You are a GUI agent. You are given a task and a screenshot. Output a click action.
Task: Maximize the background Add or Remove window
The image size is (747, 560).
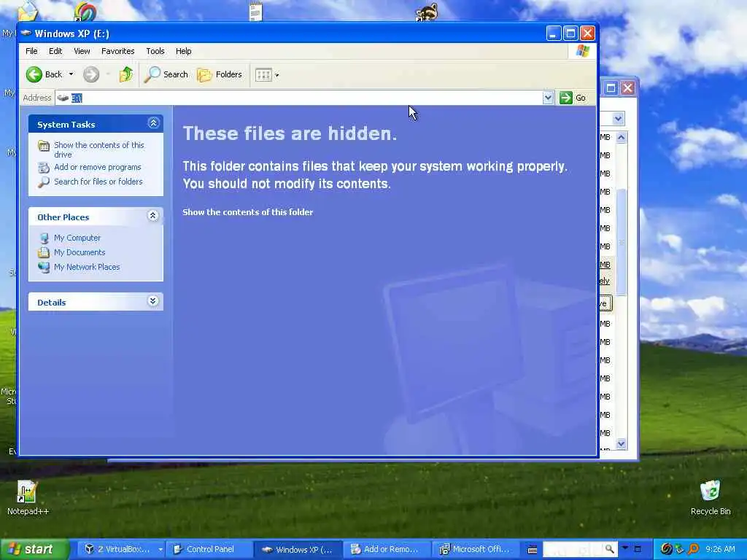click(611, 87)
